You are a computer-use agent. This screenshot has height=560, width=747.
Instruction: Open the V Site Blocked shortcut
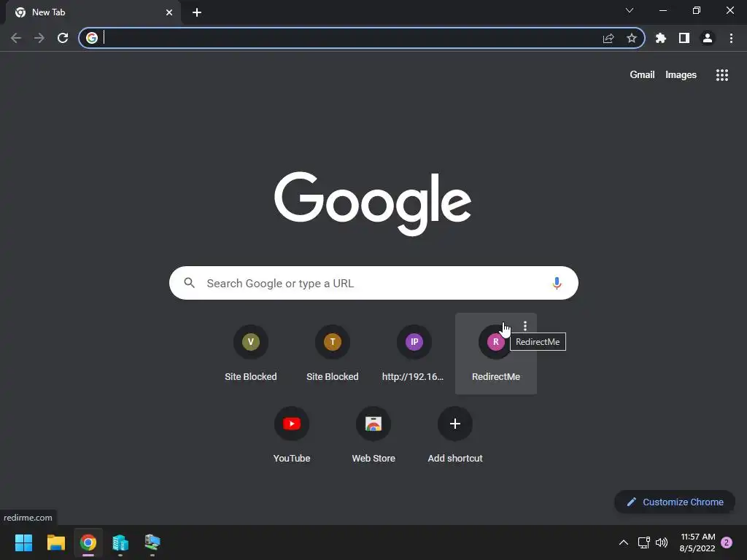(x=251, y=354)
